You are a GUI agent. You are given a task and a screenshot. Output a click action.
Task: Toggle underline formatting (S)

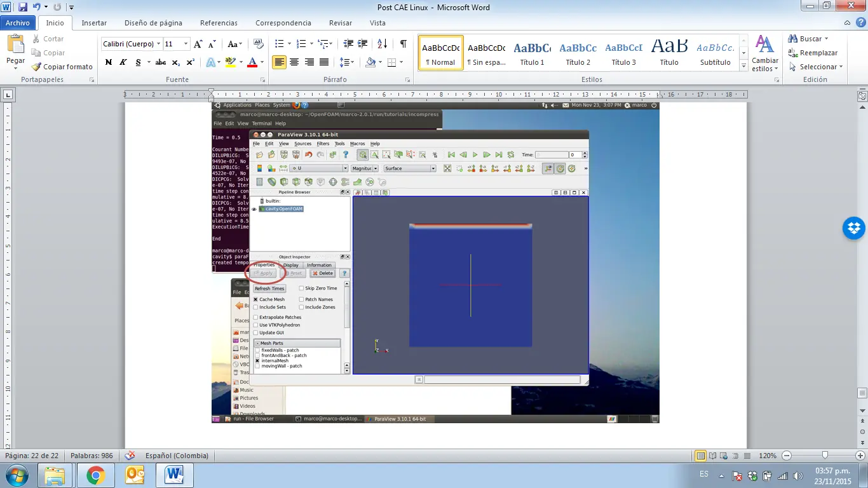click(x=138, y=62)
